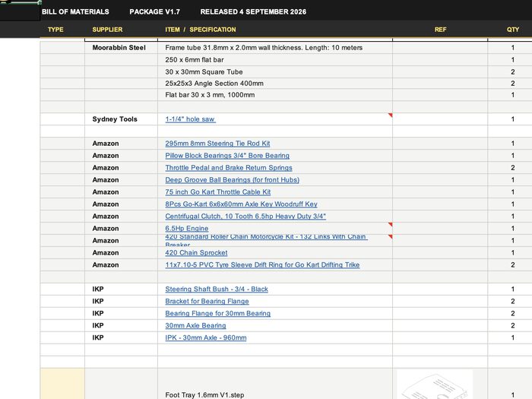Open Pillow Block Bearings 3/4" Bore link
The image size is (532, 399).
[227, 155]
